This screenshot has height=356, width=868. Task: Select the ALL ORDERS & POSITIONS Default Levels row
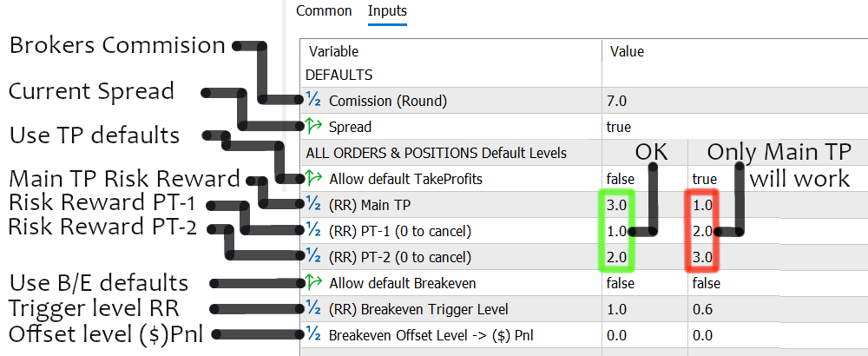pyautogui.click(x=436, y=153)
